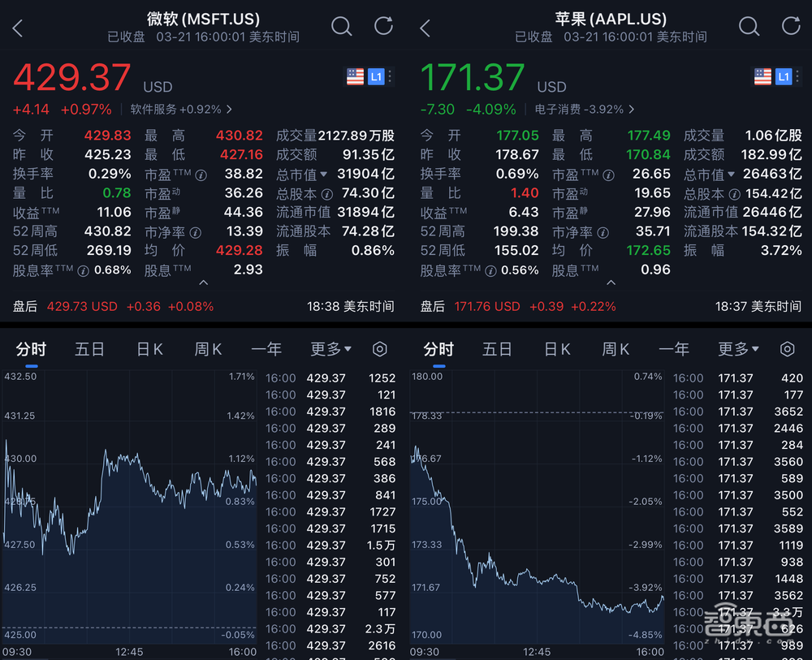Expand the 更多 dropdown in Microsoft chart tabs
This screenshot has height=660, width=812.
click(330, 349)
